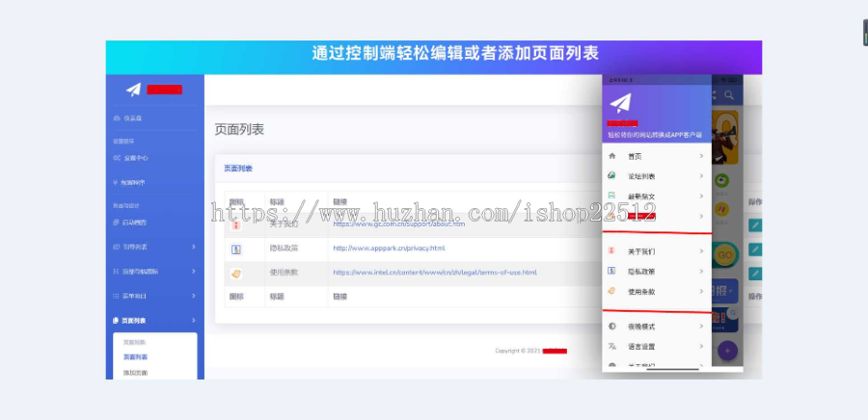The width and height of the screenshot is (868, 420).
Task: Click the 使用条款 row icon in the table
Action: click(236, 273)
